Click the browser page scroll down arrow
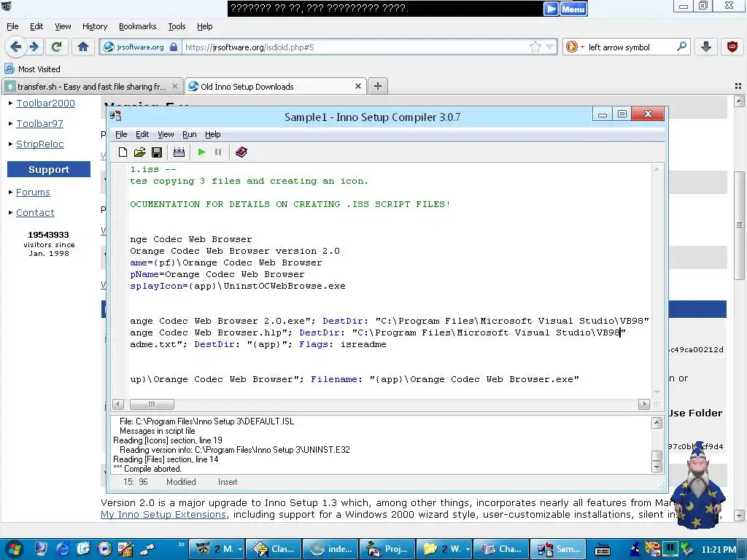747x560 pixels. tap(740, 516)
